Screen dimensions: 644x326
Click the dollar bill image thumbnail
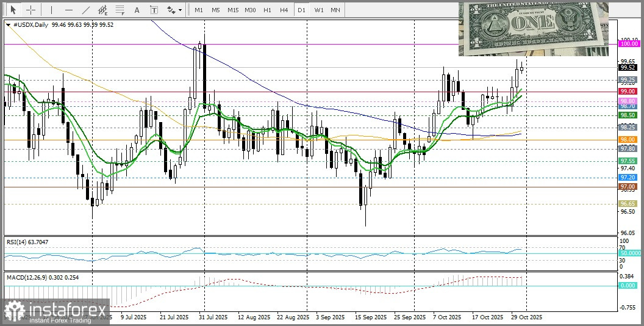tap(534, 28)
